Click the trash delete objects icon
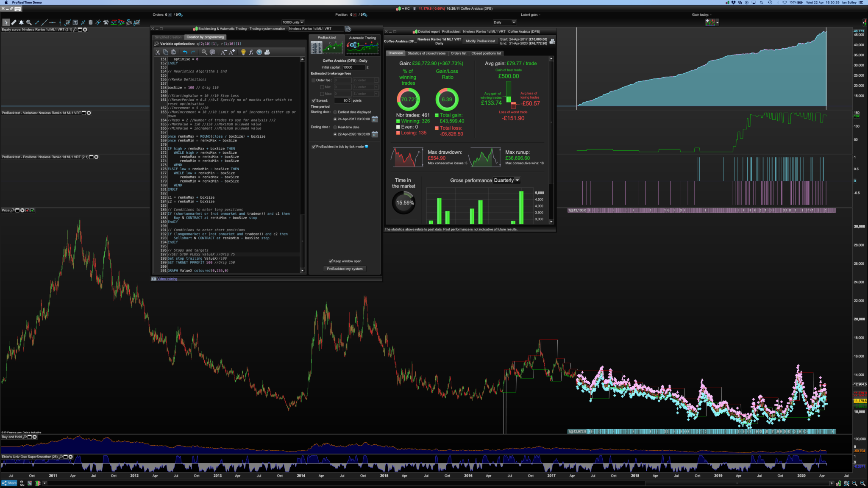 click(x=90, y=22)
